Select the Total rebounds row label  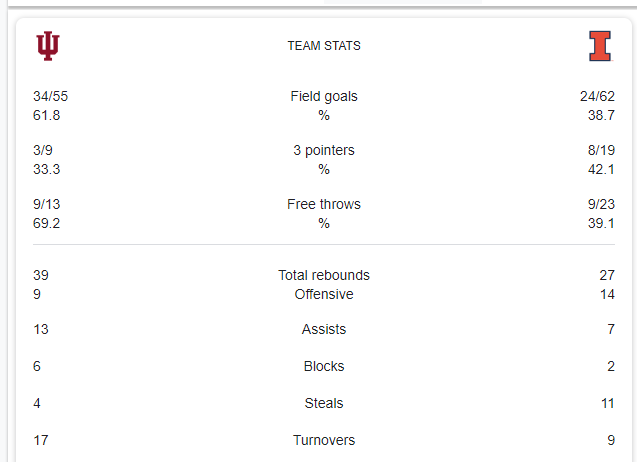[x=324, y=275]
